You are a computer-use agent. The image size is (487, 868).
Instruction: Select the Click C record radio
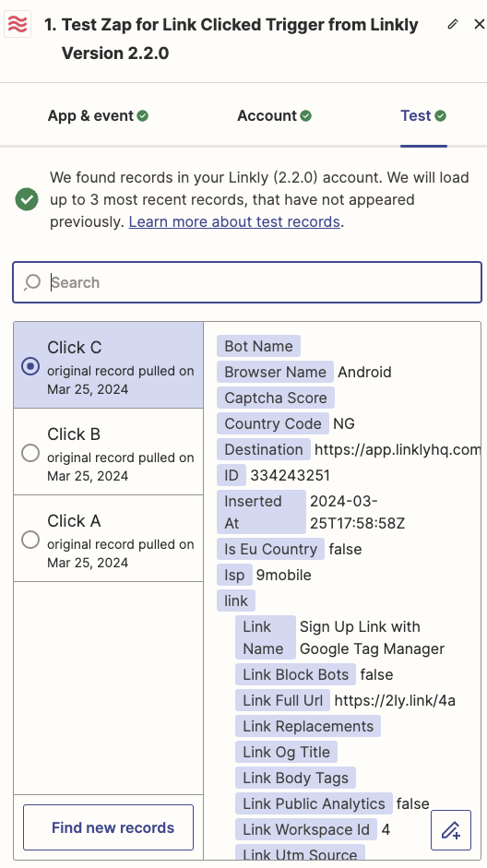[30, 366]
